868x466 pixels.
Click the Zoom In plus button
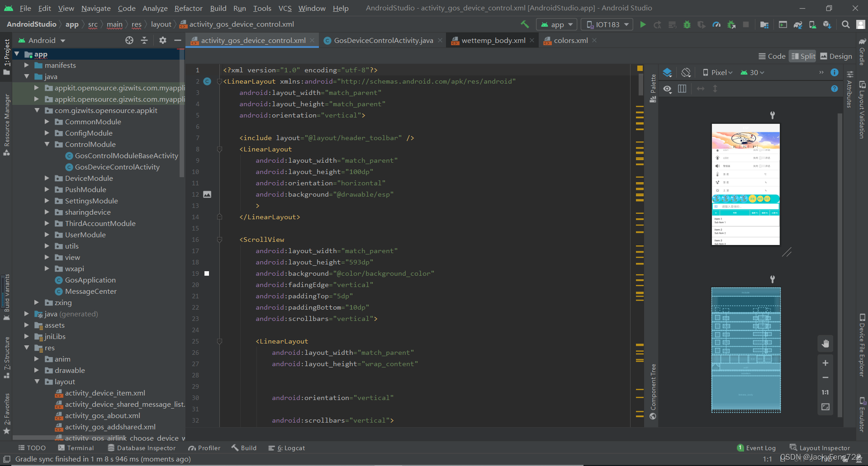coord(825,363)
